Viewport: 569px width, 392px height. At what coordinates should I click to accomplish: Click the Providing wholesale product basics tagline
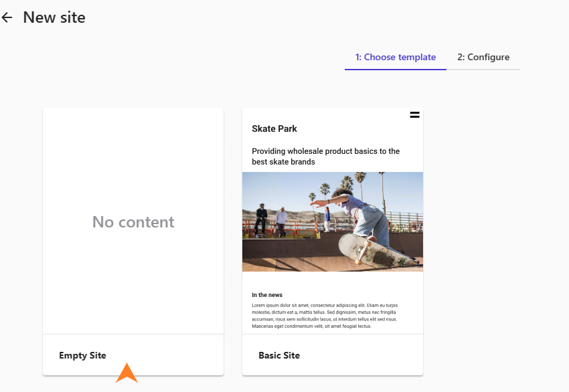[x=325, y=157]
